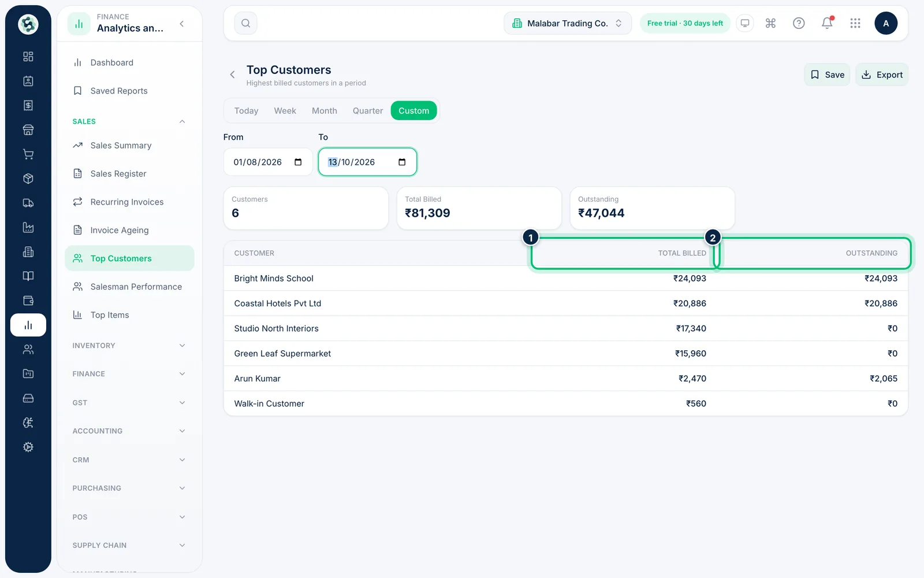Viewport: 924px width, 578px height.
Task: Open the user avatar A menu
Action: point(886,23)
